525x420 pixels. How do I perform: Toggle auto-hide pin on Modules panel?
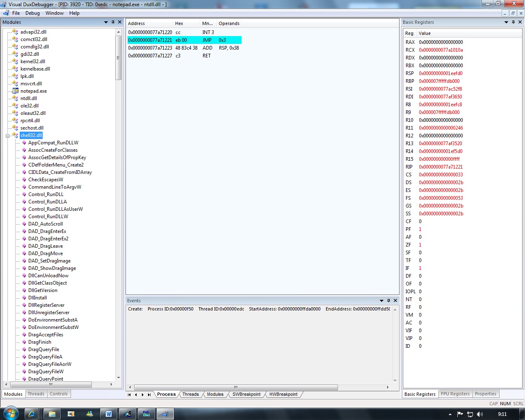[x=113, y=22]
